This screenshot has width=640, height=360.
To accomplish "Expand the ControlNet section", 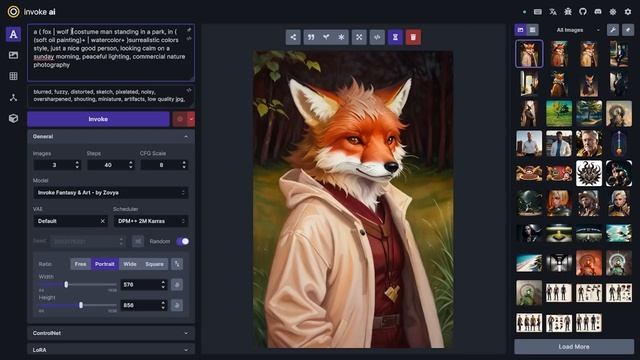I will pyautogui.click(x=111, y=333).
